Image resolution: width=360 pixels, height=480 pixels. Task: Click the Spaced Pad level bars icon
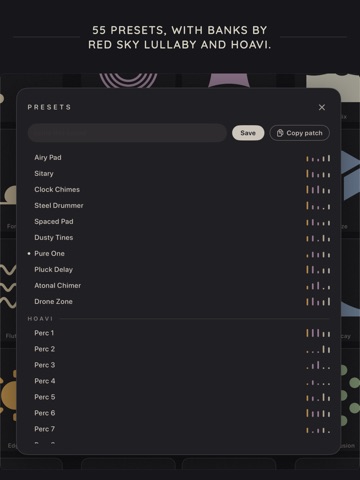click(x=318, y=222)
